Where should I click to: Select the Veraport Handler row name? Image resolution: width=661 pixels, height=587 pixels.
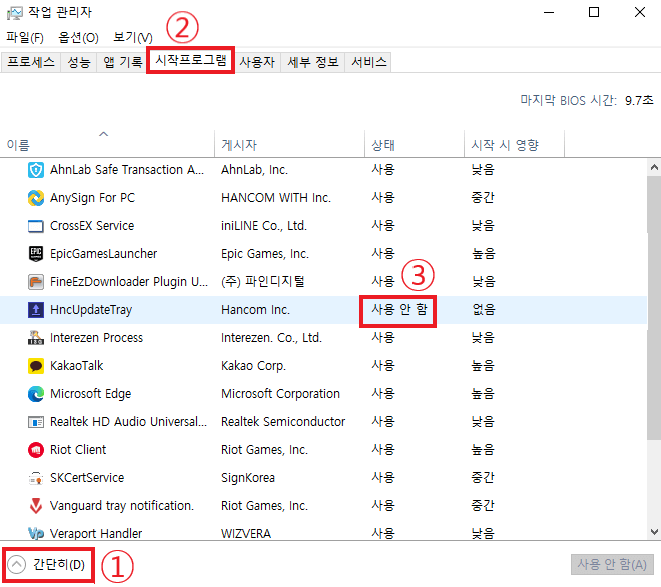[96, 533]
